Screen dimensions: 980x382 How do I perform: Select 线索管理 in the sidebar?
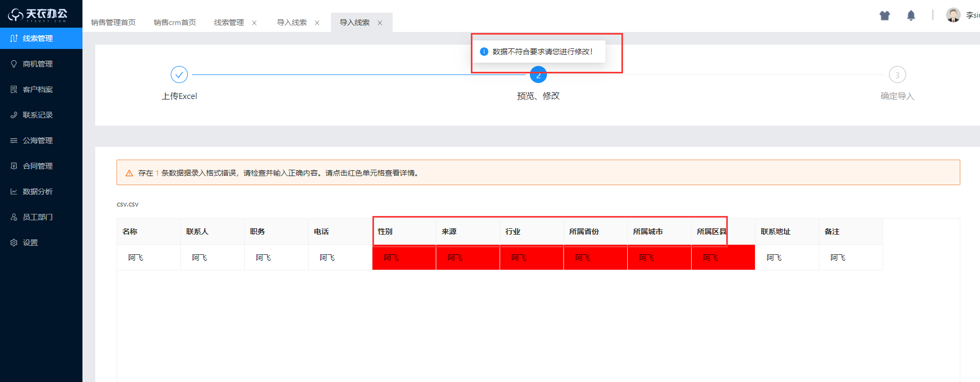pyautogui.click(x=41, y=38)
